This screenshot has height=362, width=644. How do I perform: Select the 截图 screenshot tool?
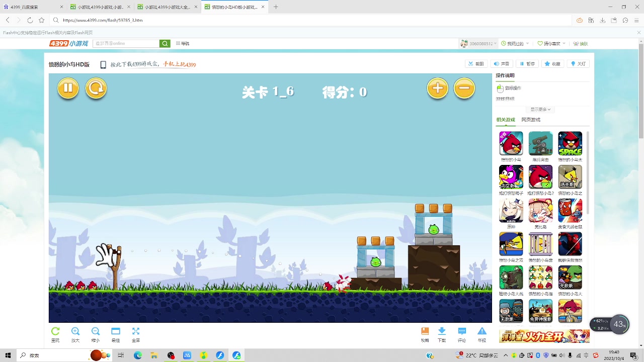point(476,63)
